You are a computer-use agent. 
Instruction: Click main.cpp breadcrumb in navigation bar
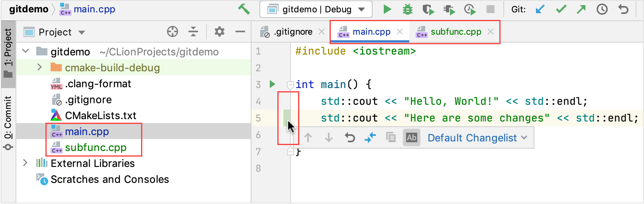pos(88,9)
